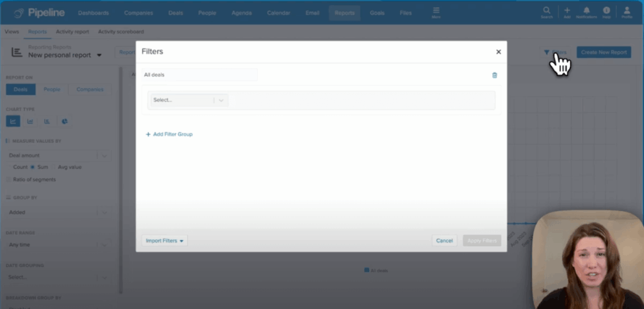Go to Agenda menu
The width and height of the screenshot is (644, 309).
tap(241, 13)
